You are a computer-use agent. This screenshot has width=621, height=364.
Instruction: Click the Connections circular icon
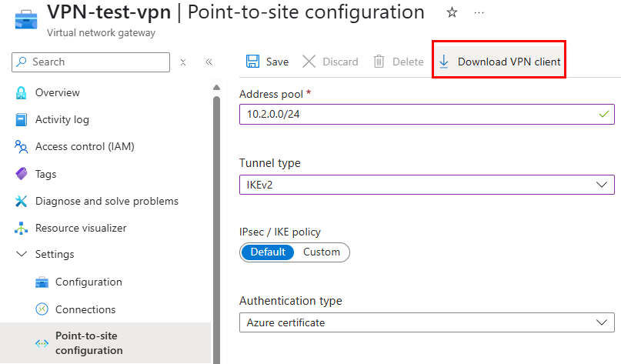click(x=42, y=309)
